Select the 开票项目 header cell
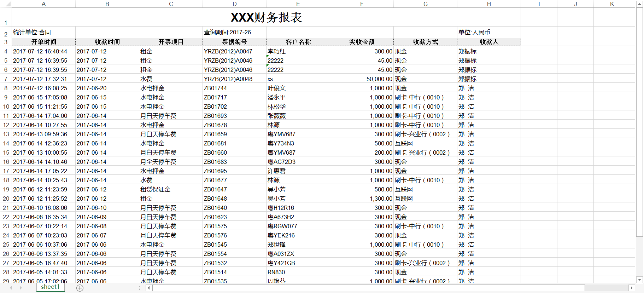Viewport: 644px width, 293px height. 171,42
